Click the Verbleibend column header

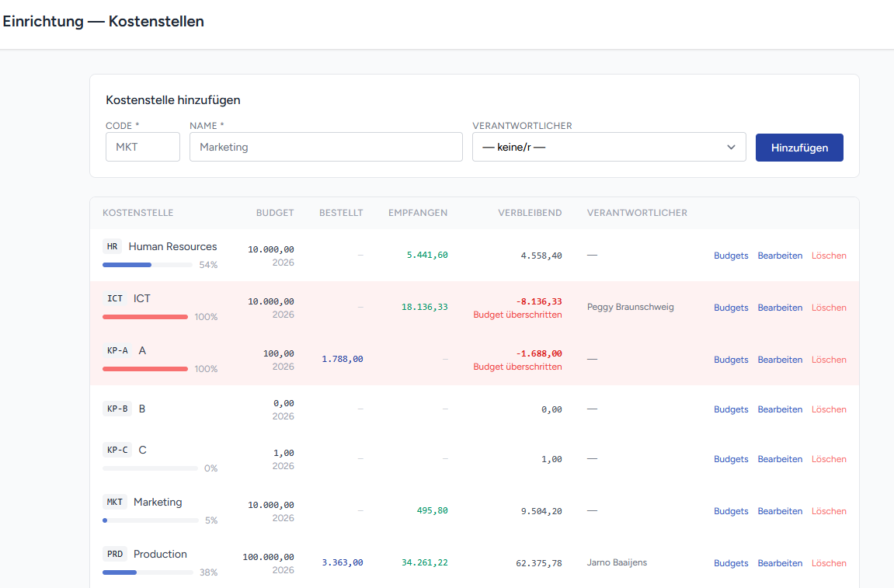(x=530, y=213)
